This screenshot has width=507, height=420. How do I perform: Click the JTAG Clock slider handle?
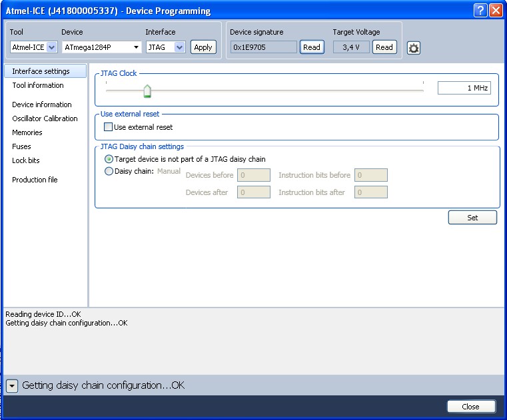click(x=147, y=91)
